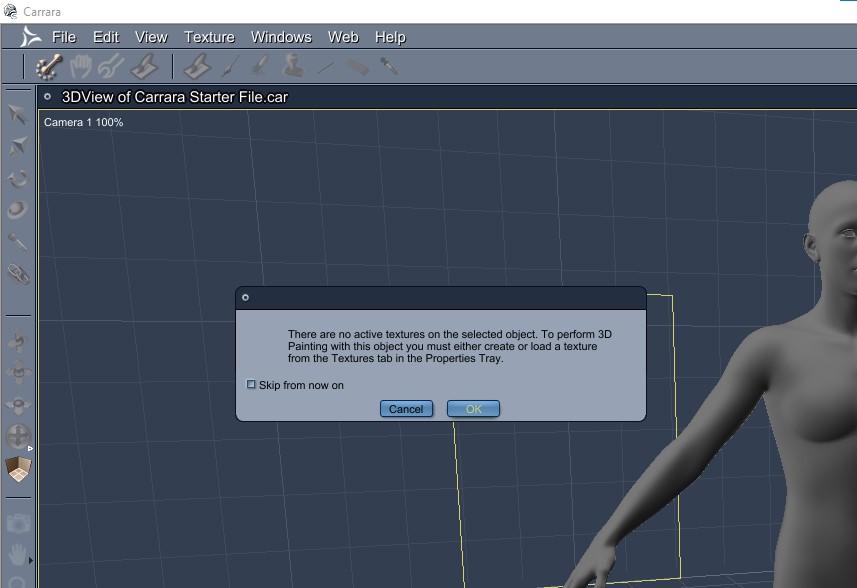Select the 3D paint brush stamp tool
Viewport: 857px width, 588px height.
(x=197, y=67)
